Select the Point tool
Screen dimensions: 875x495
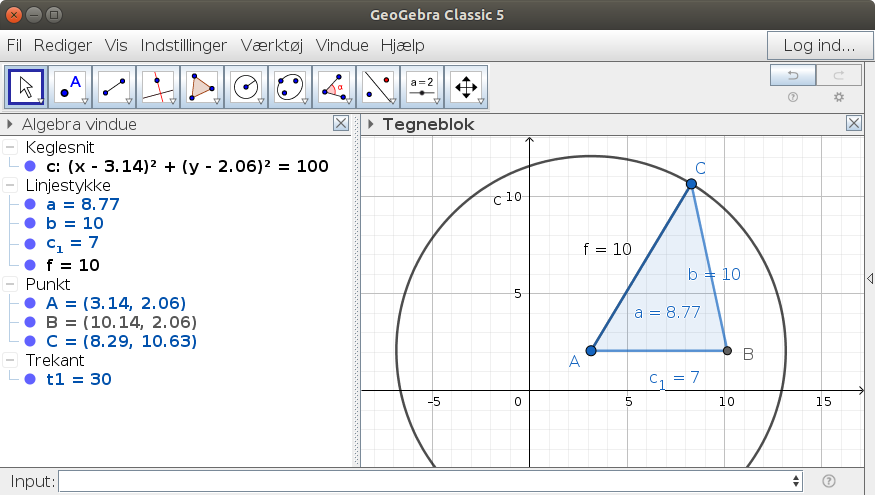pos(70,87)
